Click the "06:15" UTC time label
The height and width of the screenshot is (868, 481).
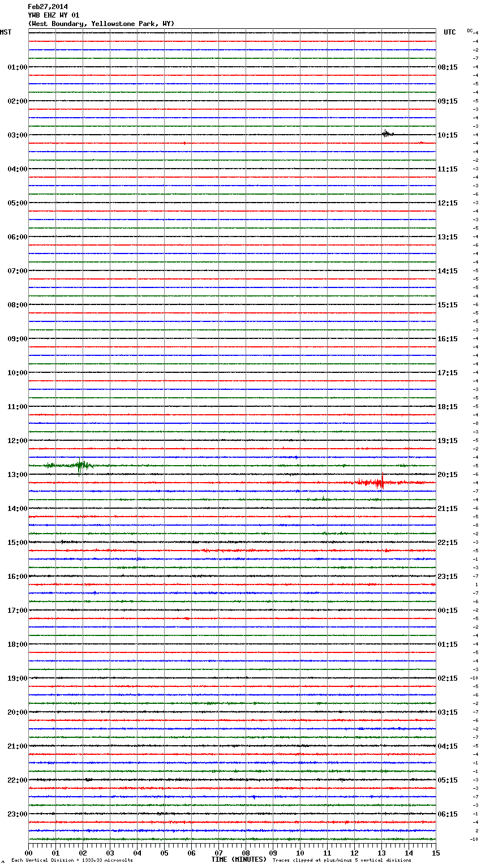tap(448, 814)
